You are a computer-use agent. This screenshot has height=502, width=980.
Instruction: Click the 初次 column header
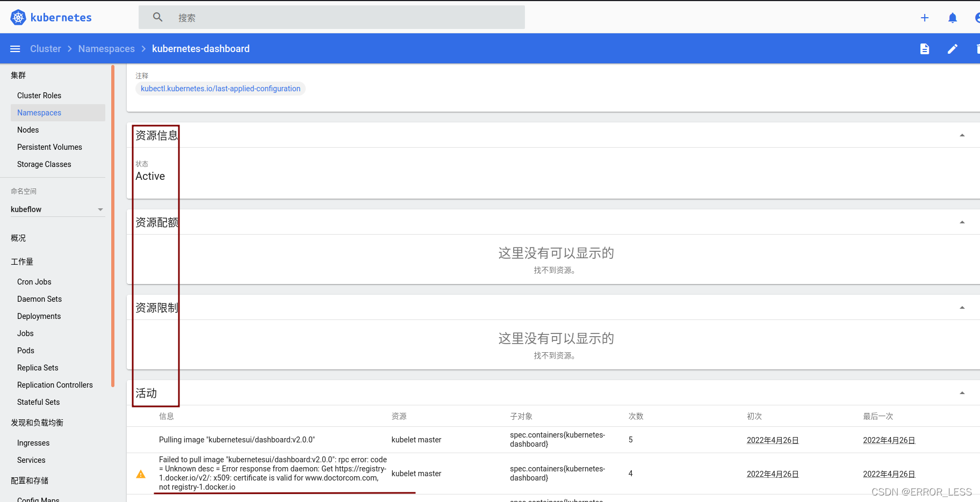(754, 416)
